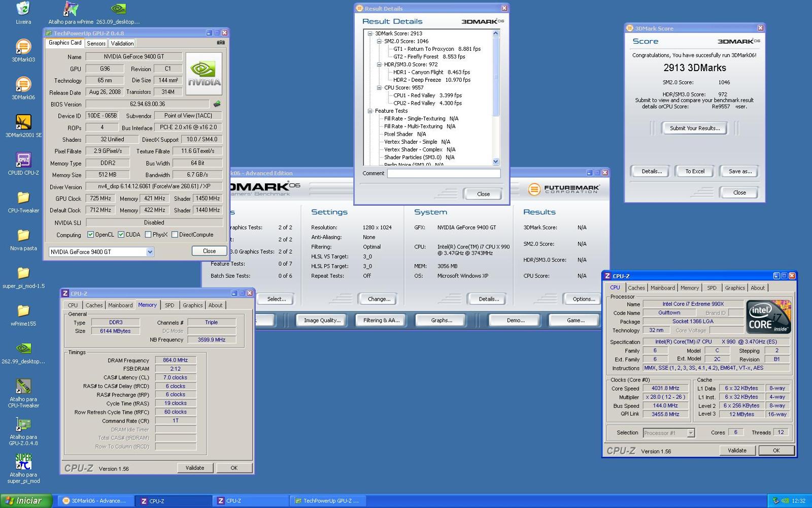Viewport: 812px width, 508px height.
Task: Click the Game... button in 3DMark06
Action: (576, 320)
